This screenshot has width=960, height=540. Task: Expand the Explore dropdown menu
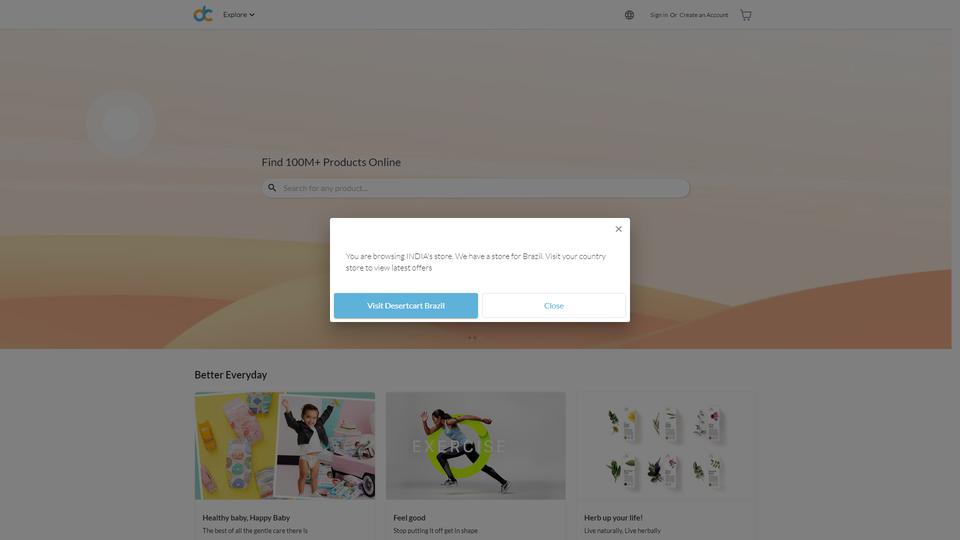tap(239, 15)
